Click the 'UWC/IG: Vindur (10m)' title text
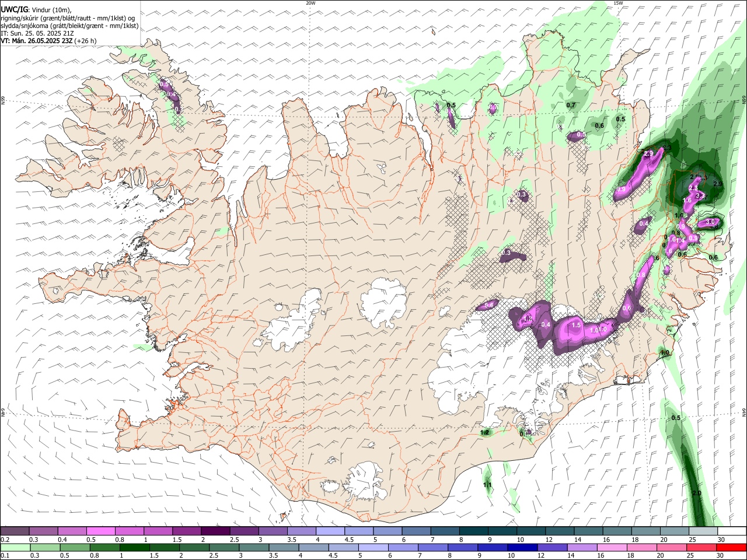The height and width of the screenshot is (560, 747). point(36,9)
